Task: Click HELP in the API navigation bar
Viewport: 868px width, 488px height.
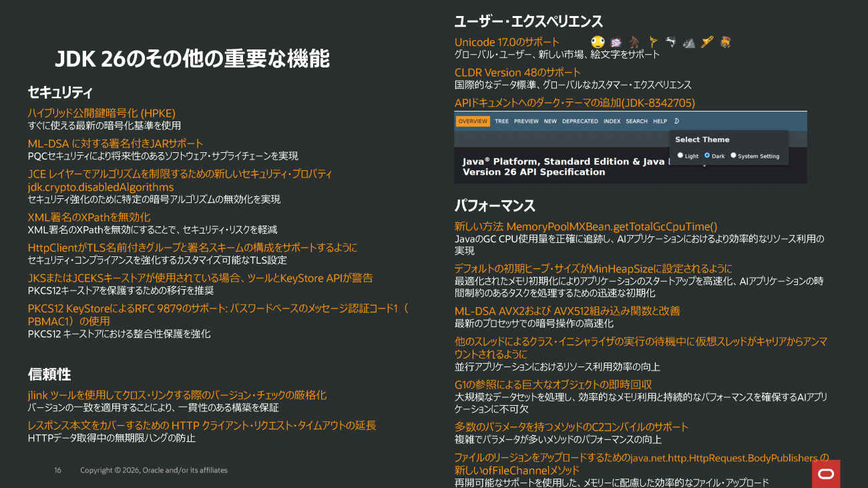Action: (660, 121)
